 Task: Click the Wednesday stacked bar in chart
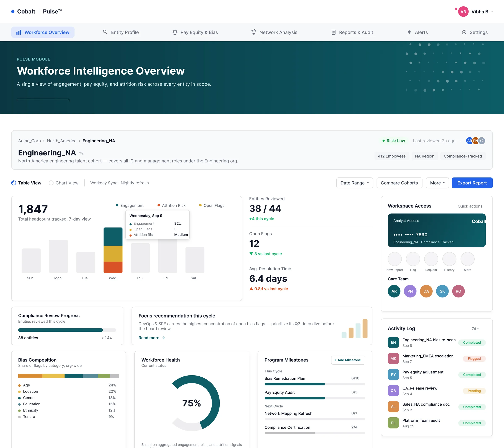[x=113, y=250]
